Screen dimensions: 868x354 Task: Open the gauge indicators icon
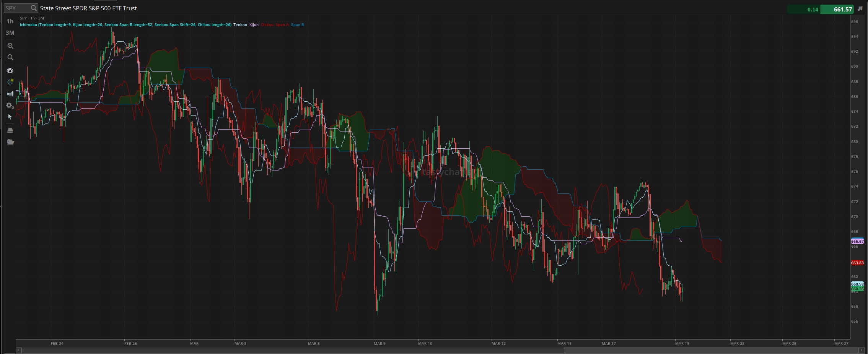point(10,71)
